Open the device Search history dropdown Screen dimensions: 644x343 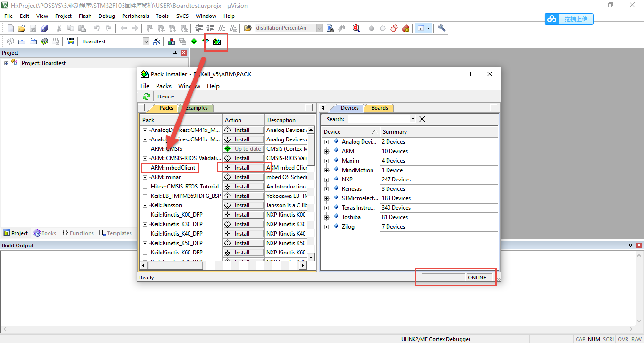coord(413,119)
